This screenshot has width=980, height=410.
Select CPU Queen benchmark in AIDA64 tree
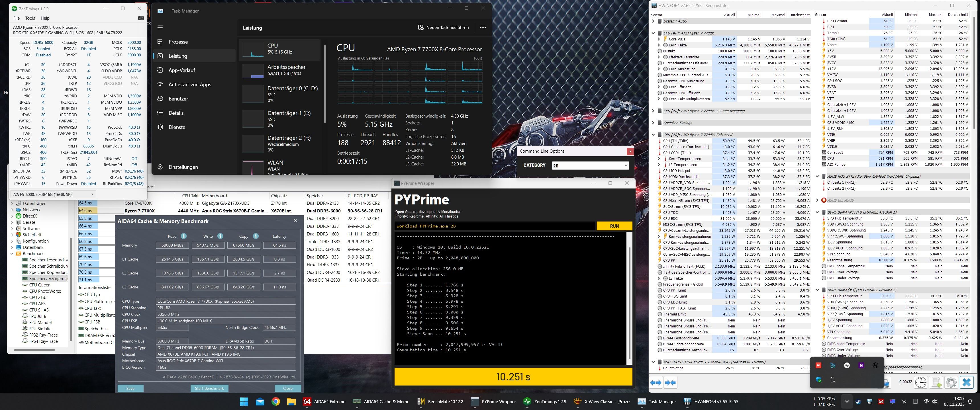pyautogui.click(x=40, y=285)
